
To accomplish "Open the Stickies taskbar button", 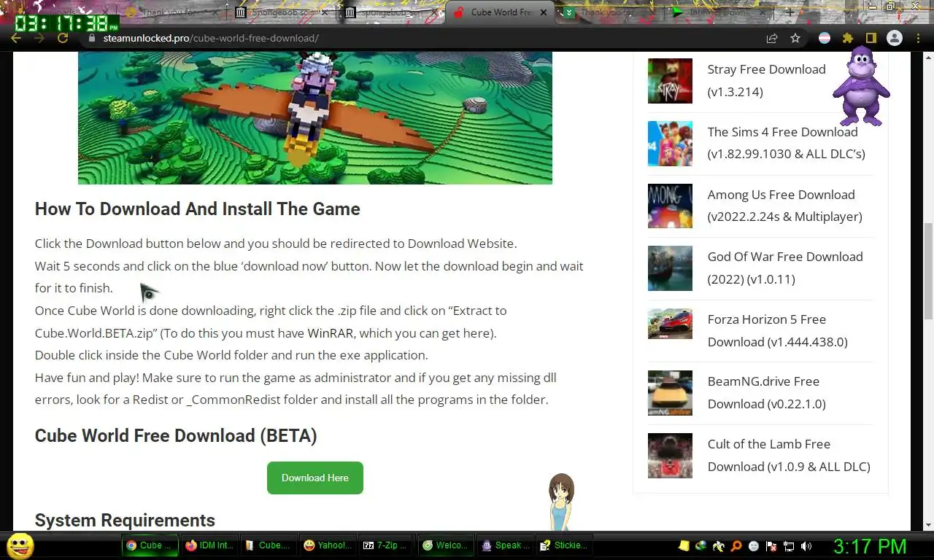I will [x=564, y=545].
